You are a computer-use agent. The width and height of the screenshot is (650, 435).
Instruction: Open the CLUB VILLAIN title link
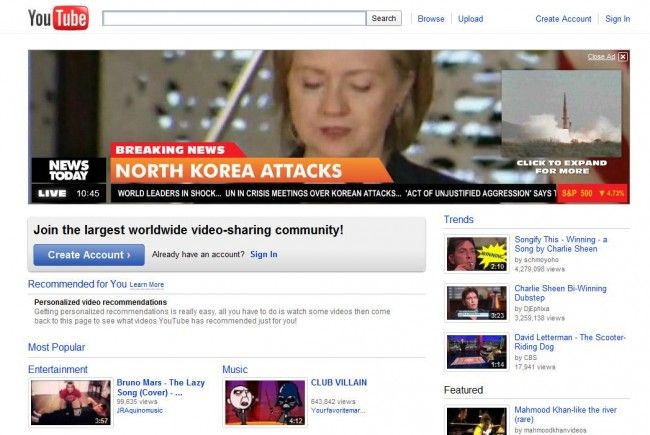point(339,382)
